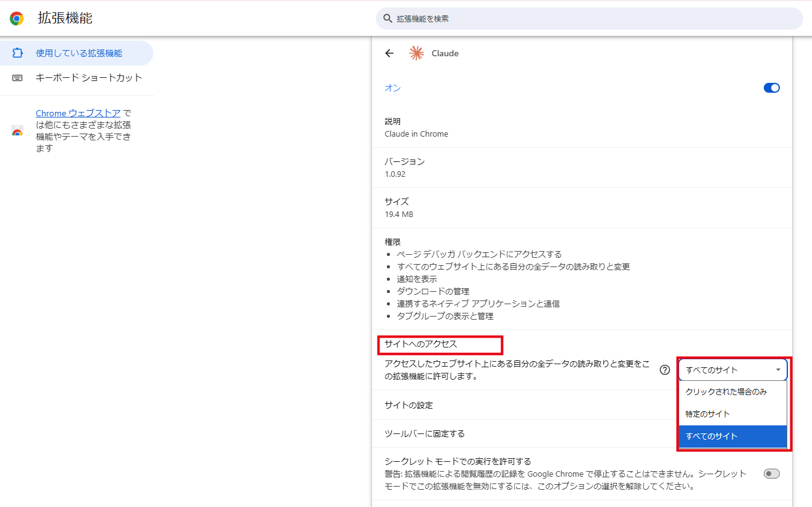812x507 pixels.
Task: Choose highlighted すべてのサイト option in list
Action: coord(733,436)
